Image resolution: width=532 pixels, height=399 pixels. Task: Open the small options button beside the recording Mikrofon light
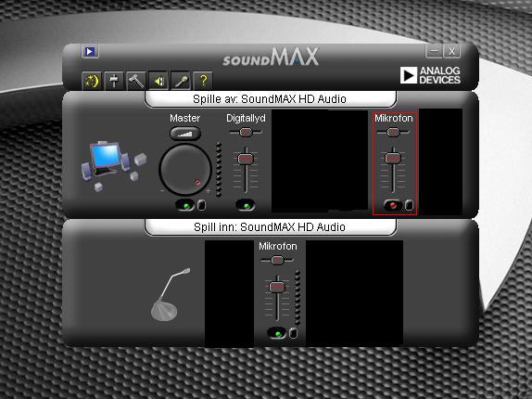pos(294,333)
